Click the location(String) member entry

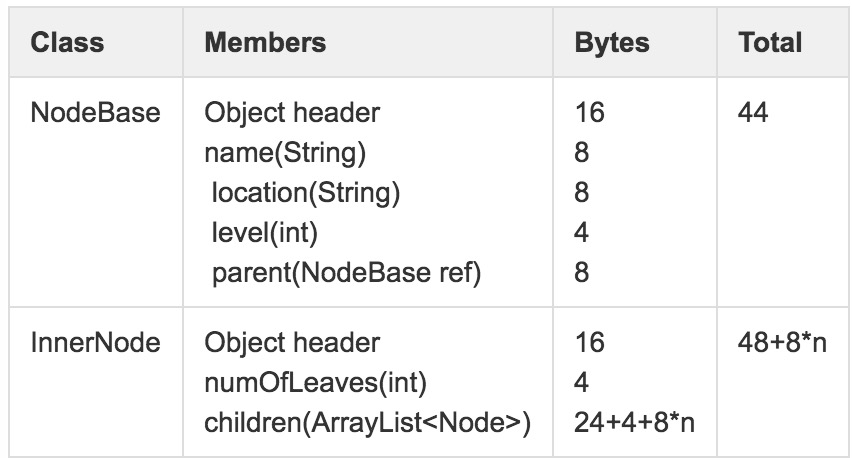point(306,193)
